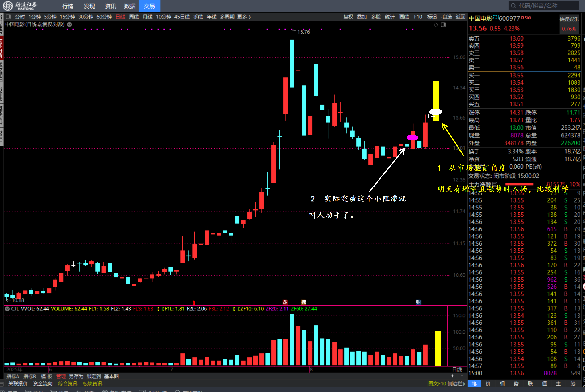The image size is (585, 392).
Task: Focus the 代码/拼音/名称 search field
Action: [544, 6]
